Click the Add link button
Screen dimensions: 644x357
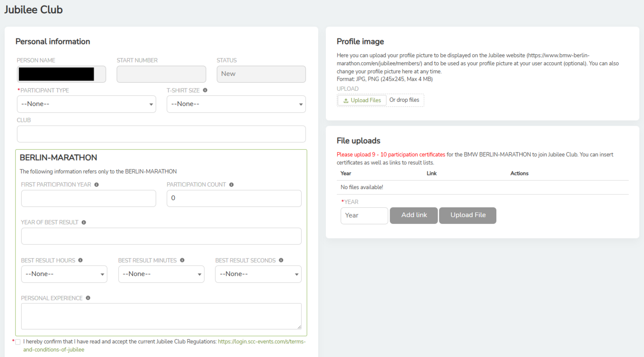pos(414,215)
